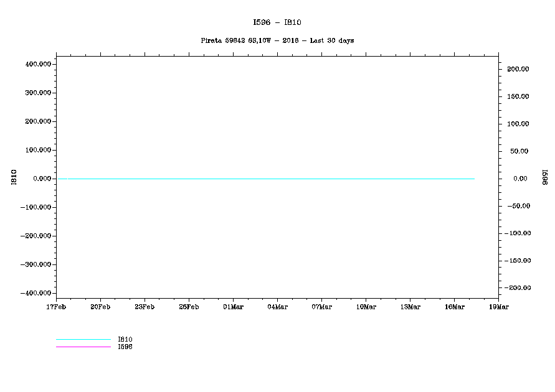The image size is (555, 392).
Task: Select the I810 legend line sample
Action: (x=83, y=340)
